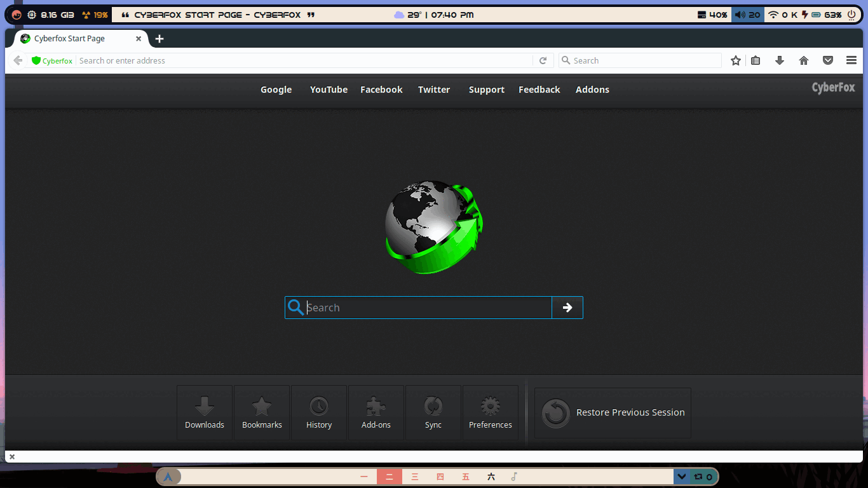
Task: Open the Bookmarks star tile
Action: (x=262, y=413)
